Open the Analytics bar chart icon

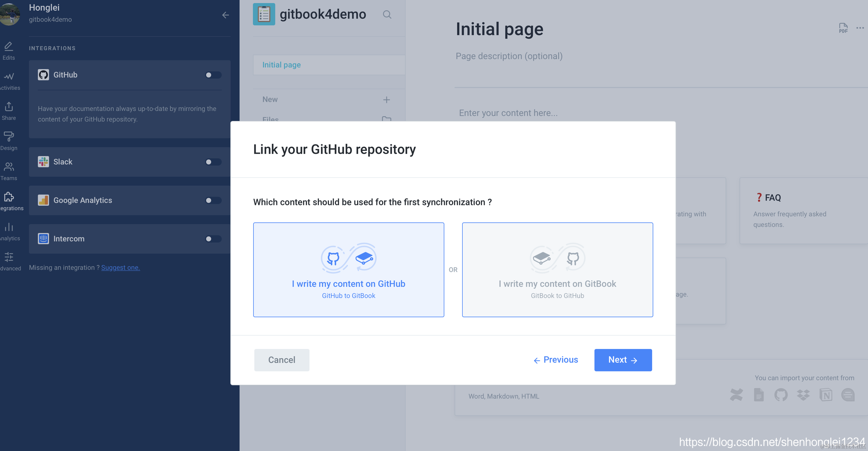(9, 231)
